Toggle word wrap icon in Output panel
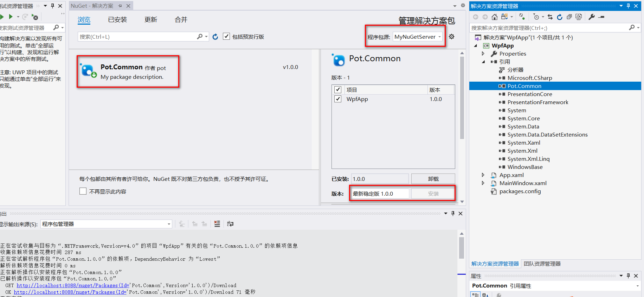Image resolution: width=644 pixels, height=297 pixels. [x=230, y=224]
